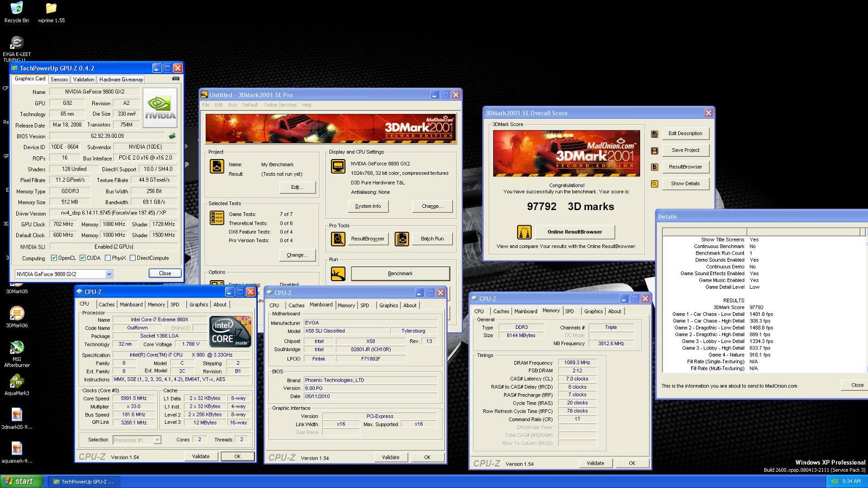Image resolution: width=868 pixels, height=488 pixels.
Task: Open the aquamark-9... file icon on the desktop
Action: [x=17, y=453]
